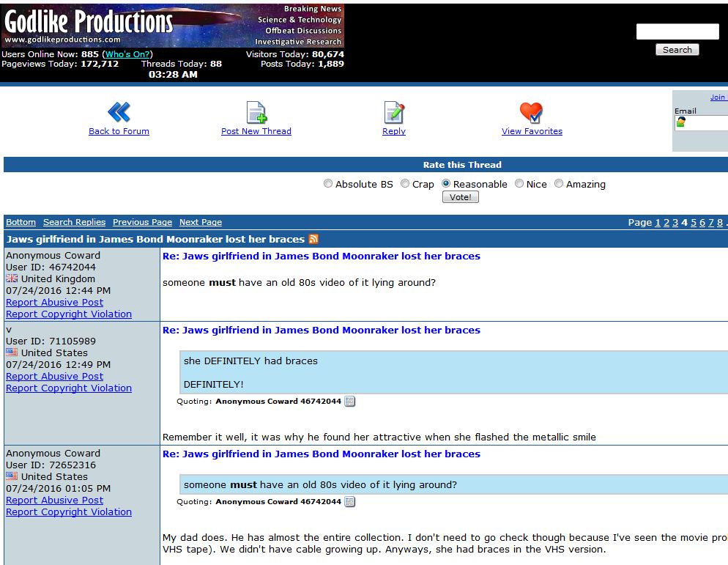Select the Reasonable rating option
The height and width of the screenshot is (565, 728).
tap(446, 183)
